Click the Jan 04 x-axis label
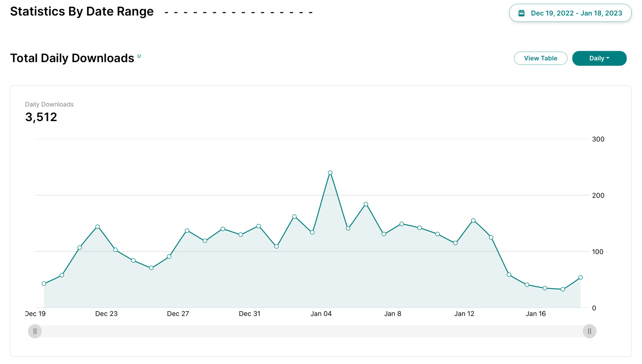Viewport: 642px width, 364px height. pos(321,314)
